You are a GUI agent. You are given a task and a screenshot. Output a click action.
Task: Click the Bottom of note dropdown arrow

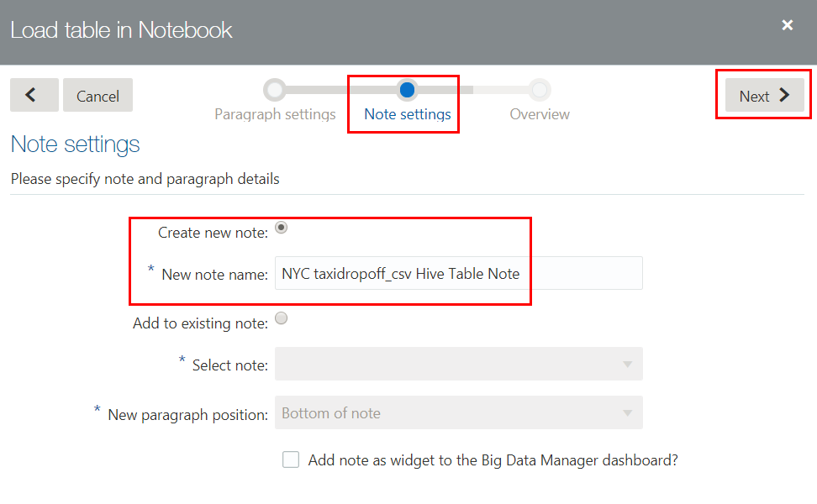coord(627,413)
